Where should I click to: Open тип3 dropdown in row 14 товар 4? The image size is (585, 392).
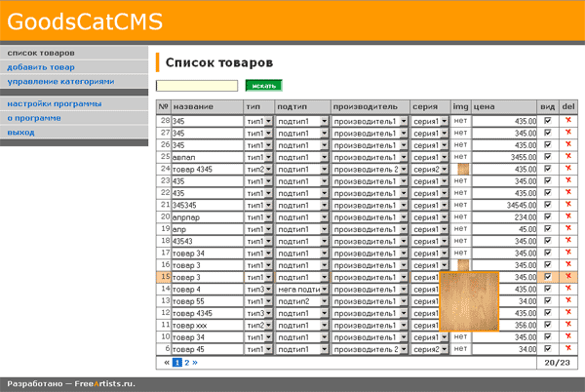(259, 290)
